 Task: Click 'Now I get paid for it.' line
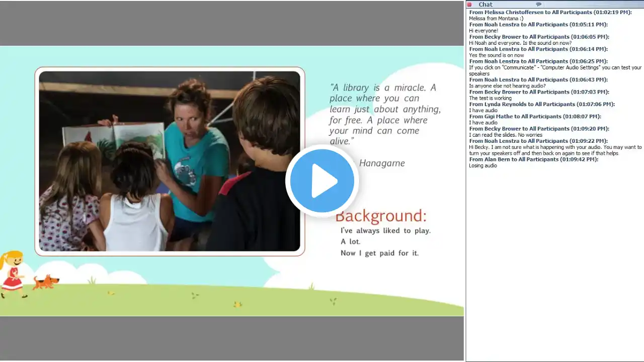[x=379, y=253]
